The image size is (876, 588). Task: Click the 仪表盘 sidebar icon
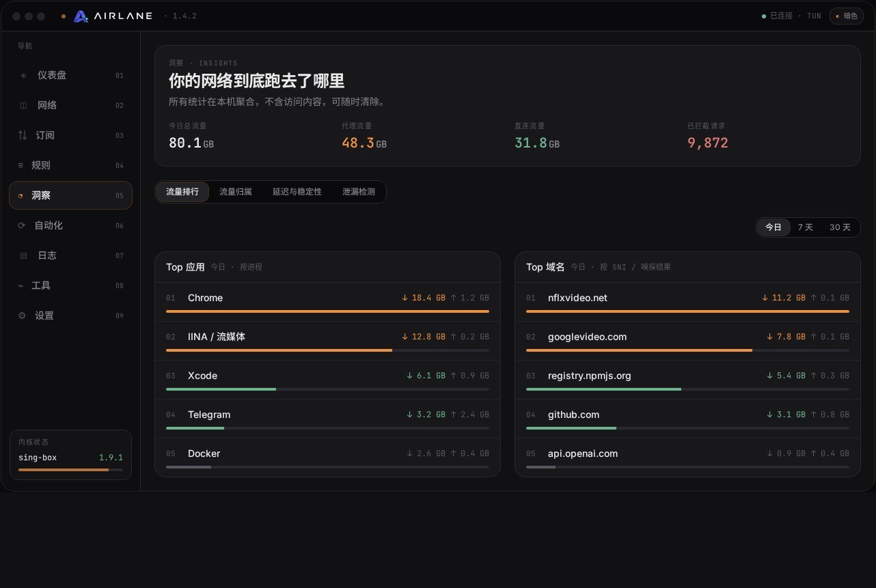click(23, 75)
